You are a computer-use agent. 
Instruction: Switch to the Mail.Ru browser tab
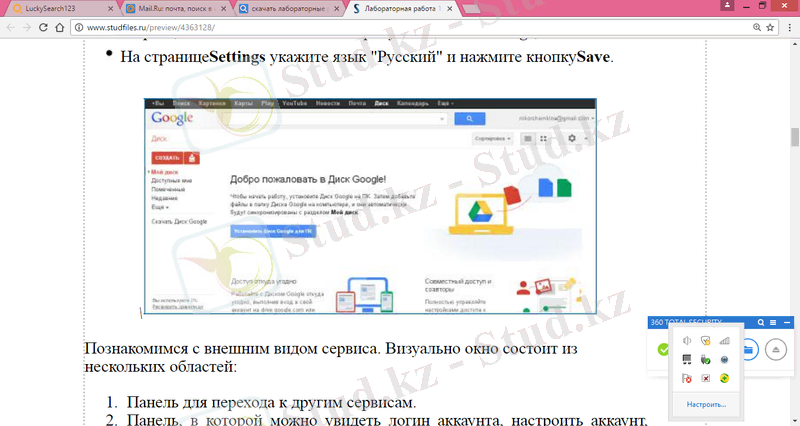175,8
